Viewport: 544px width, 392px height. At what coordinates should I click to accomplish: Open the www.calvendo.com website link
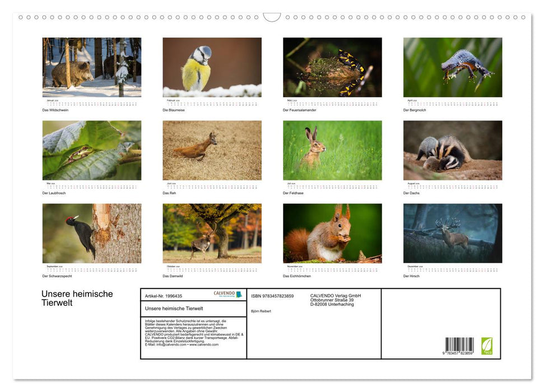204,346
